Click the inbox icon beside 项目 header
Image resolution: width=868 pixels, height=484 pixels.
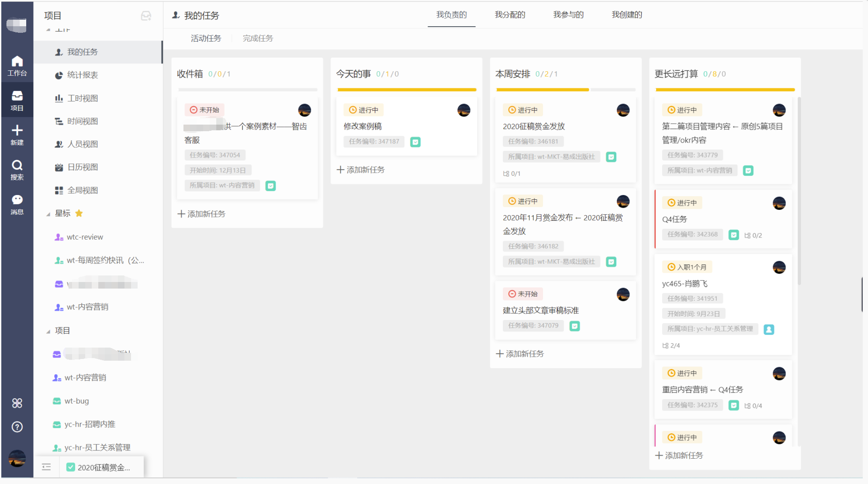click(146, 16)
